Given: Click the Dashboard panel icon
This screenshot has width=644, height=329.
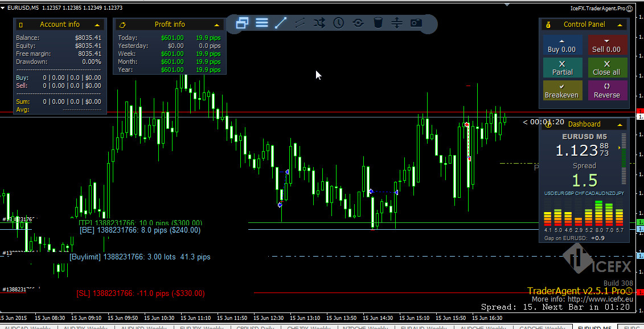Looking at the screenshot, I should click(x=548, y=125).
